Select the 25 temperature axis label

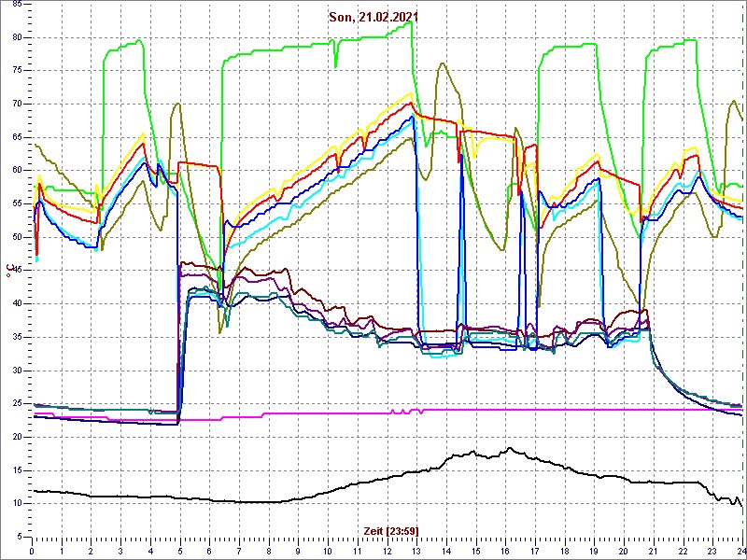[x=16, y=404]
